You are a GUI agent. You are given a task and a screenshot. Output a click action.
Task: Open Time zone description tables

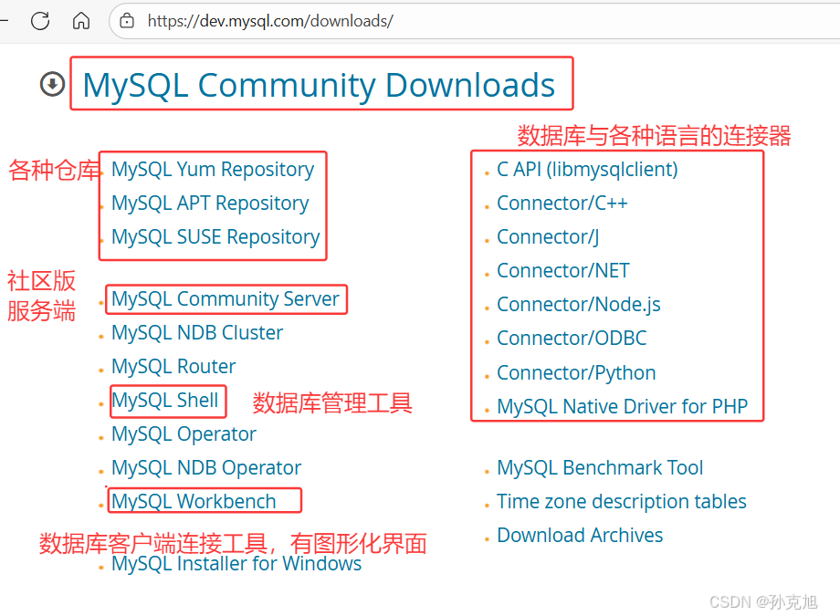(622, 501)
